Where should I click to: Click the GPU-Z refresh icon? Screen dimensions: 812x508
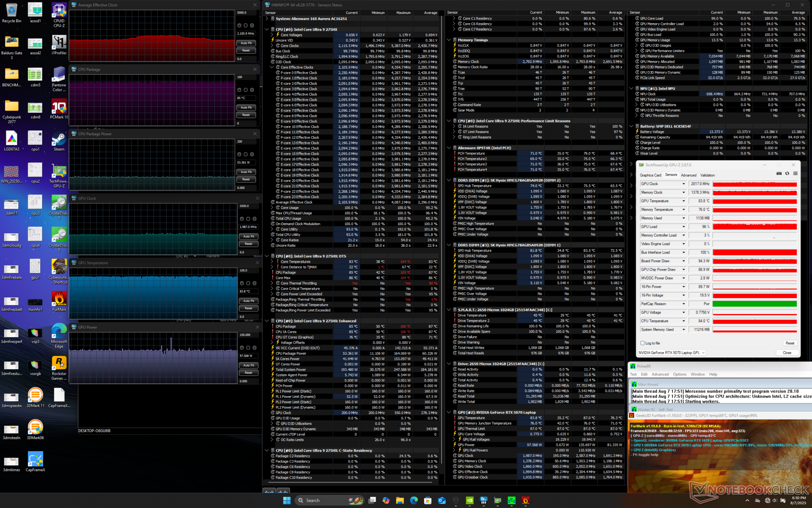point(787,174)
